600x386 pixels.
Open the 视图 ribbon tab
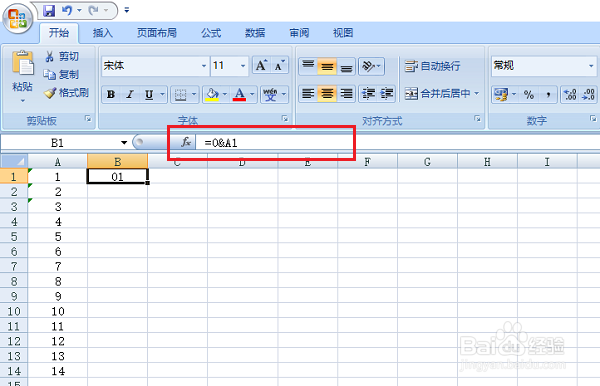click(343, 33)
